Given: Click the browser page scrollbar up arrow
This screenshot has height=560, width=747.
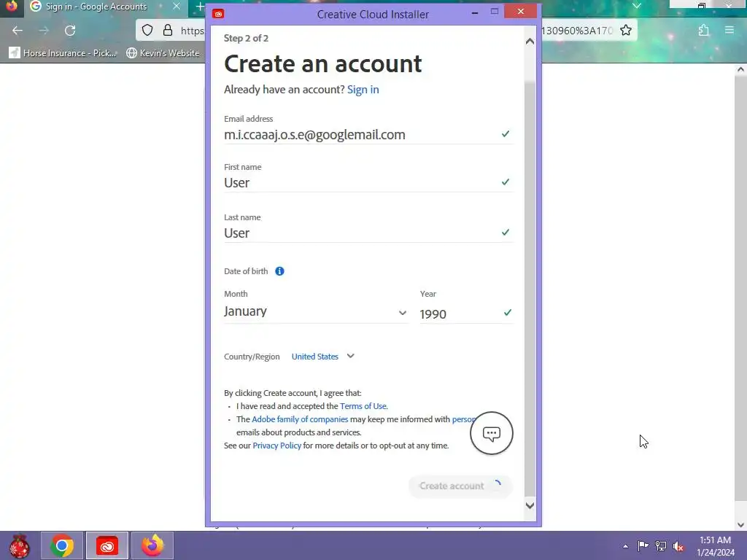Looking at the screenshot, I should 740,69.
